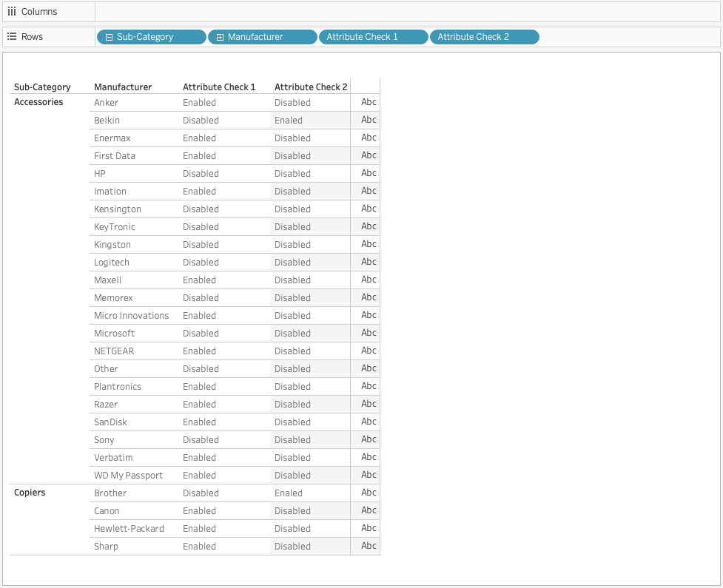Expand the Manufacturer pill using its plus icon

pyautogui.click(x=221, y=37)
